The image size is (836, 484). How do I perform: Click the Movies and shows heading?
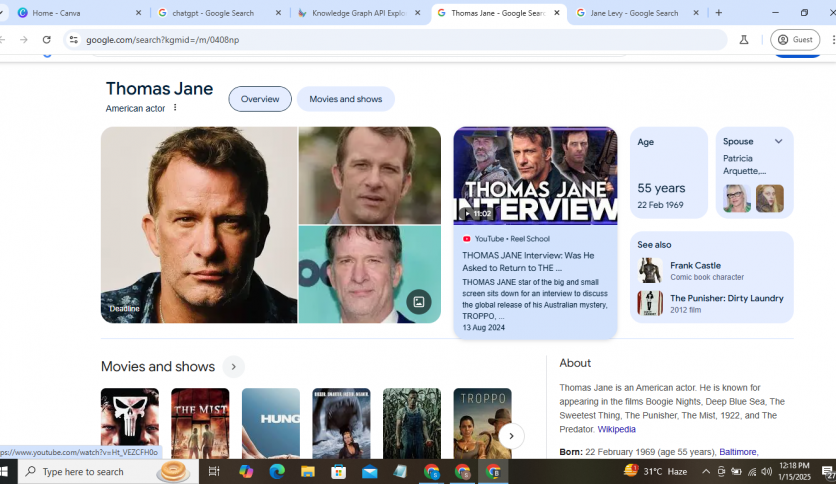(158, 367)
